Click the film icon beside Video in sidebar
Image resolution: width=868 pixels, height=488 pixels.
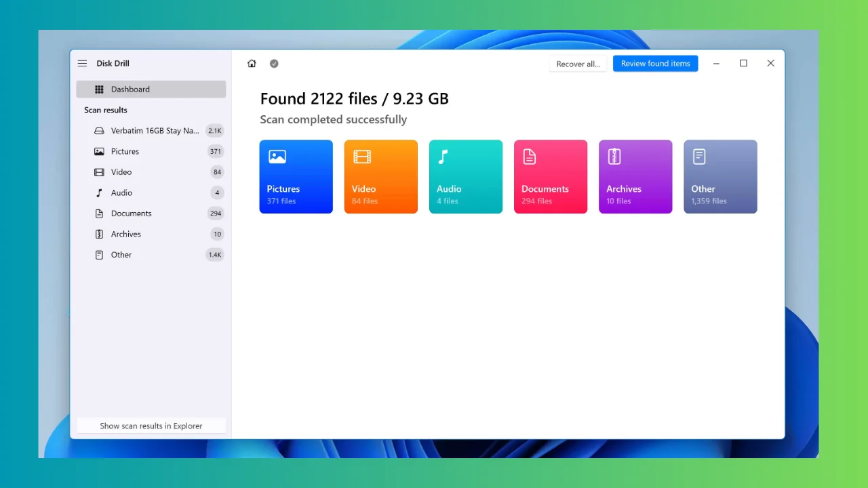click(99, 172)
